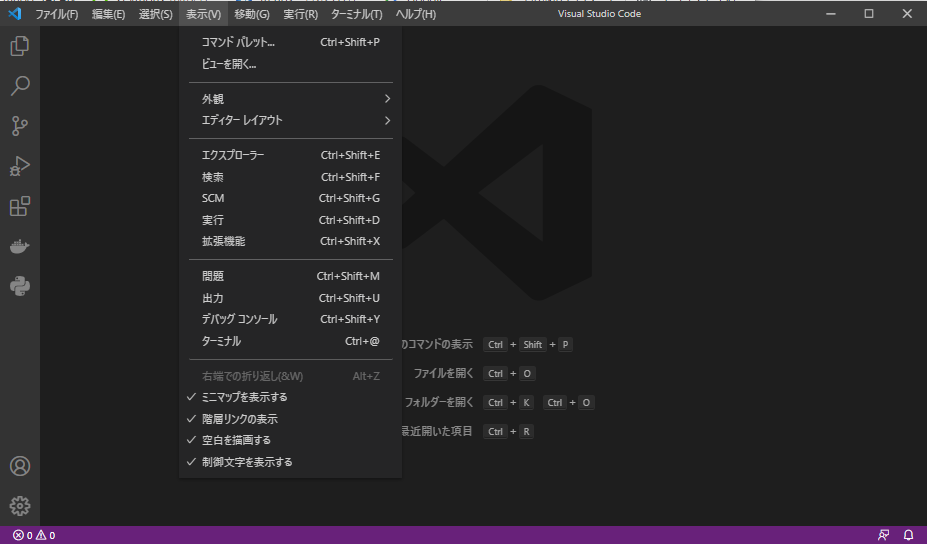
Task: Close the 表示(V) menu from menu bar
Action: point(203,14)
